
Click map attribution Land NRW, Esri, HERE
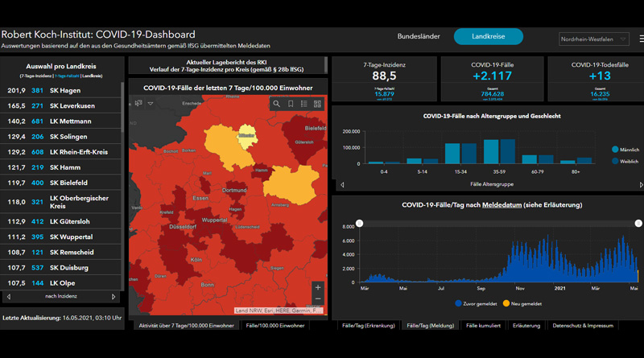pos(279,311)
